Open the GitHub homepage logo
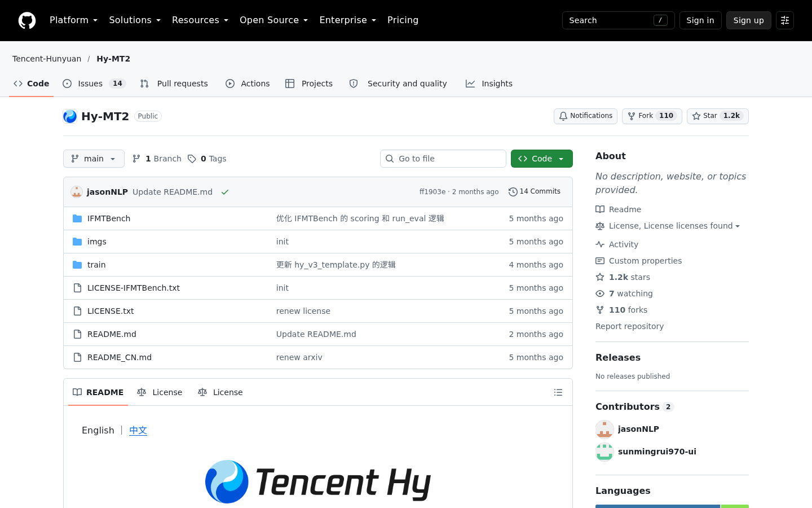 (x=27, y=20)
